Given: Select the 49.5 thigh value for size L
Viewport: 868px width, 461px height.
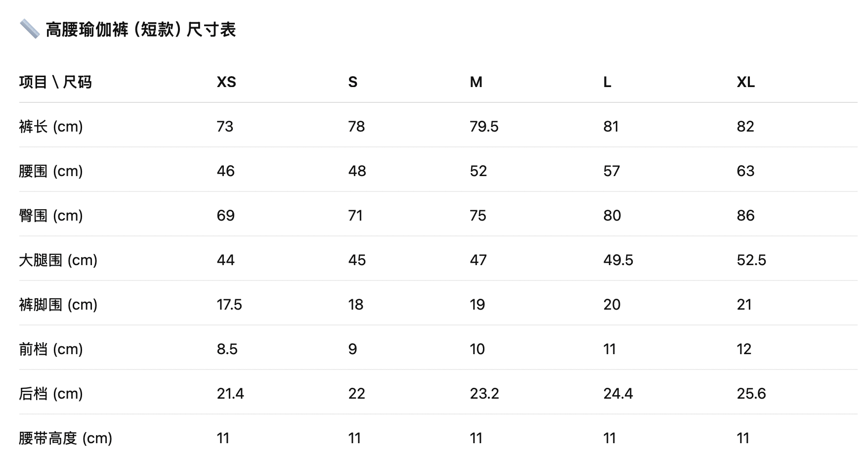Looking at the screenshot, I should [x=618, y=260].
